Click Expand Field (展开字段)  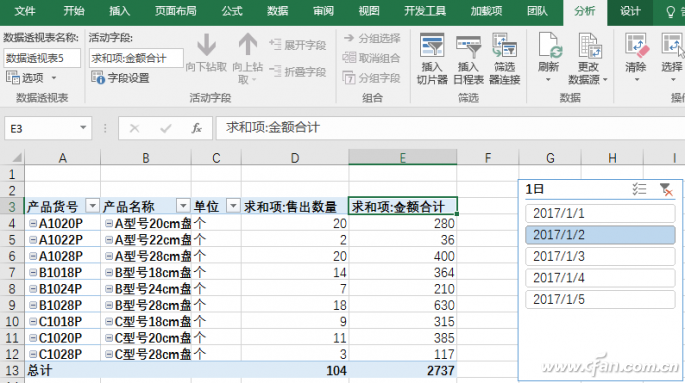point(298,45)
